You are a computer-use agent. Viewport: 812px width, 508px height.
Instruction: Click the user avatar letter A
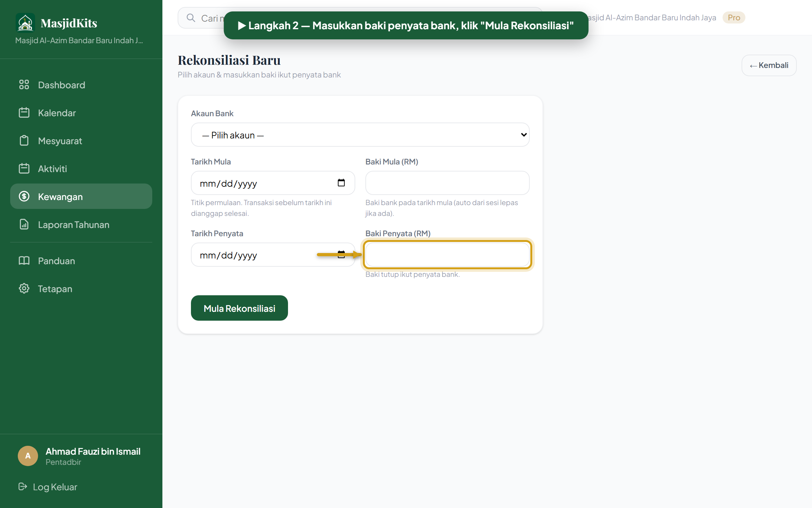tap(28, 456)
